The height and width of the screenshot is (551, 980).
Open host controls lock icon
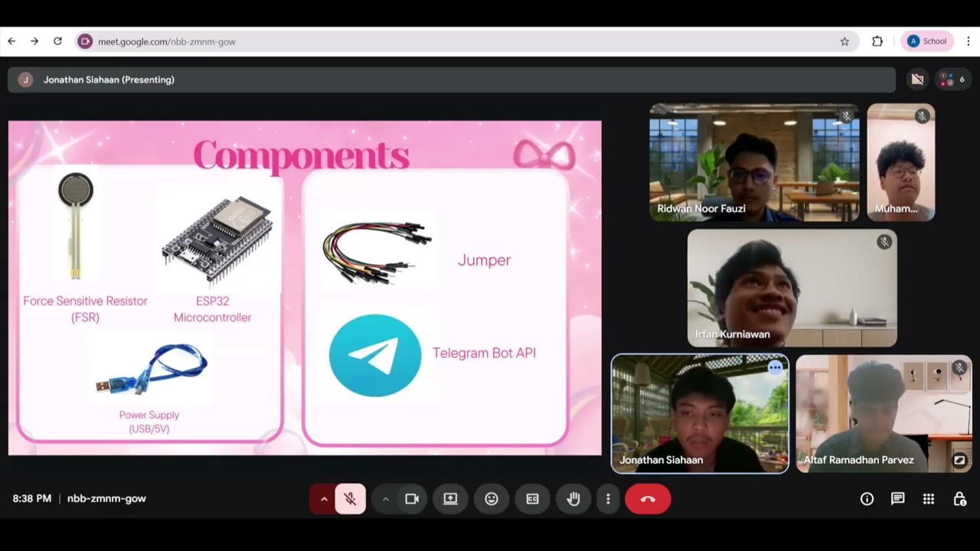coord(959,499)
